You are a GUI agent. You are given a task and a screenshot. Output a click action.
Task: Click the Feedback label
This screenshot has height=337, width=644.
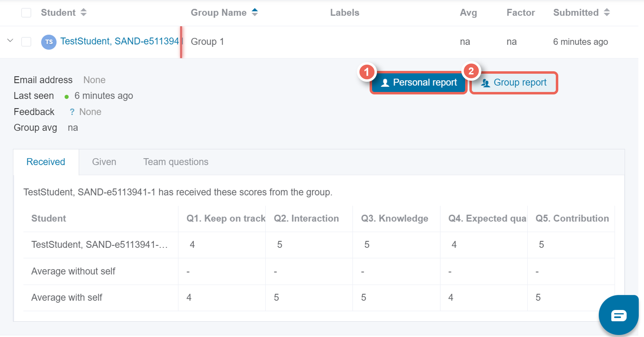(x=34, y=112)
